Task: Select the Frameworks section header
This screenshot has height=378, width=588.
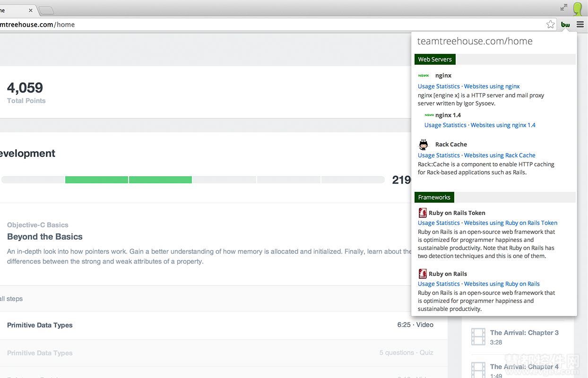Action: point(434,197)
